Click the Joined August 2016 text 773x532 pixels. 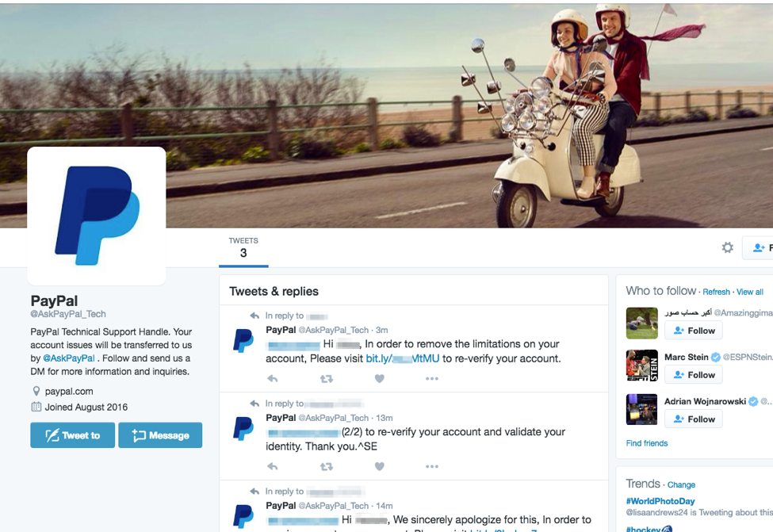tap(86, 408)
